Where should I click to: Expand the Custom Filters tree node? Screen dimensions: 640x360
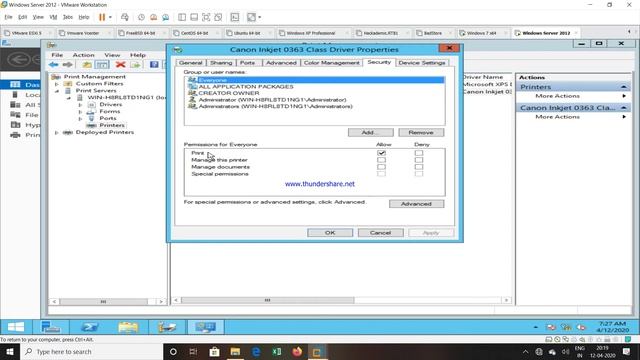coord(57,84)
